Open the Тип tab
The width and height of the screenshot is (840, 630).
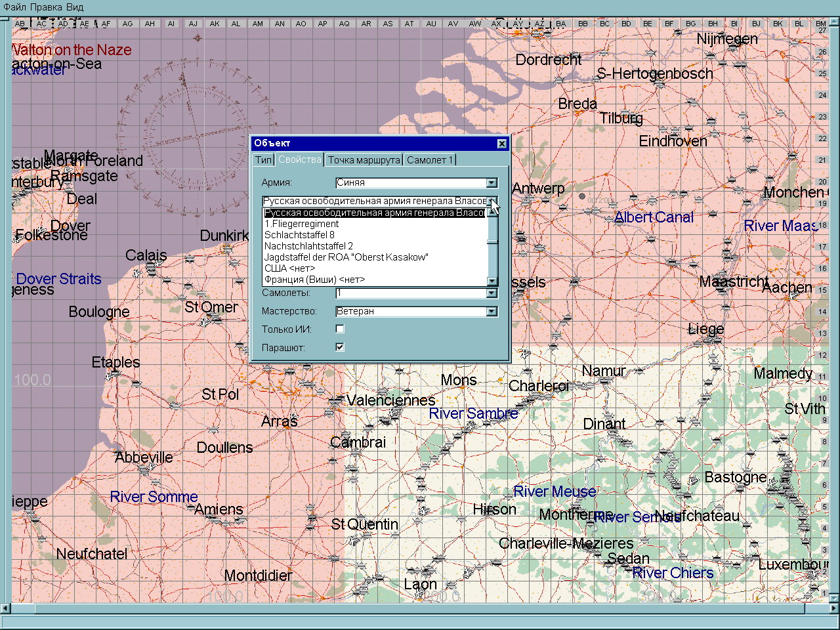coord(263,160)
